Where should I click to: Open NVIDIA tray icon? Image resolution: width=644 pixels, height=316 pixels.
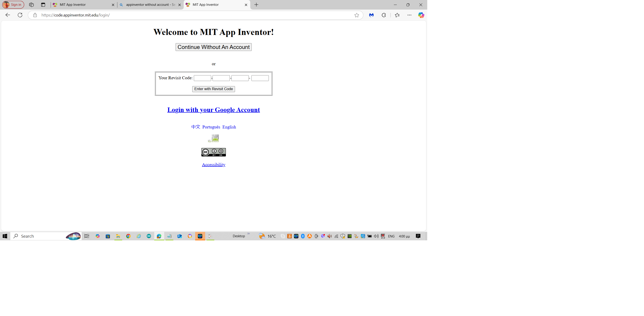(x=350, y=236)
